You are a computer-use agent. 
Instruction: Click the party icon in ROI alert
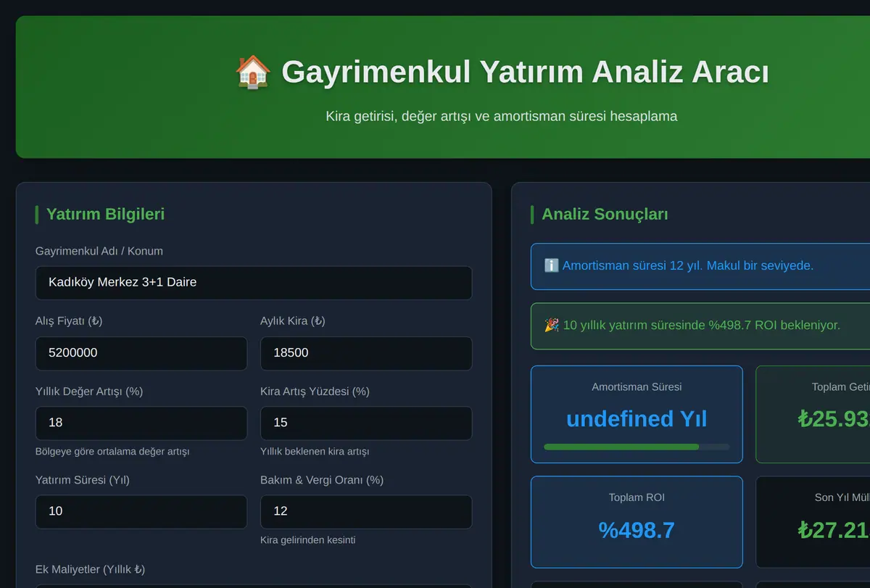pyautogui.click(x=552, y=325)
